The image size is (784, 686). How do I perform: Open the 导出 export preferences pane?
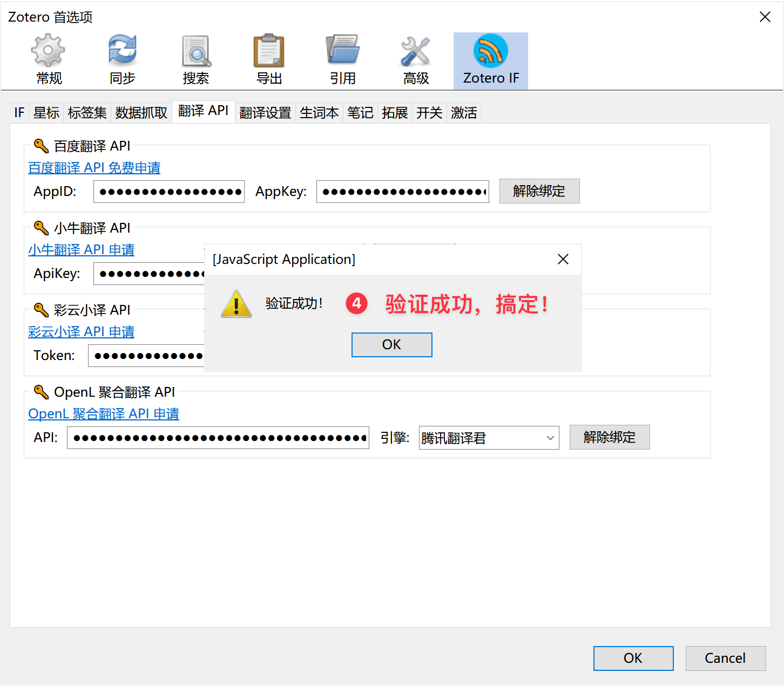coord(269,60)
